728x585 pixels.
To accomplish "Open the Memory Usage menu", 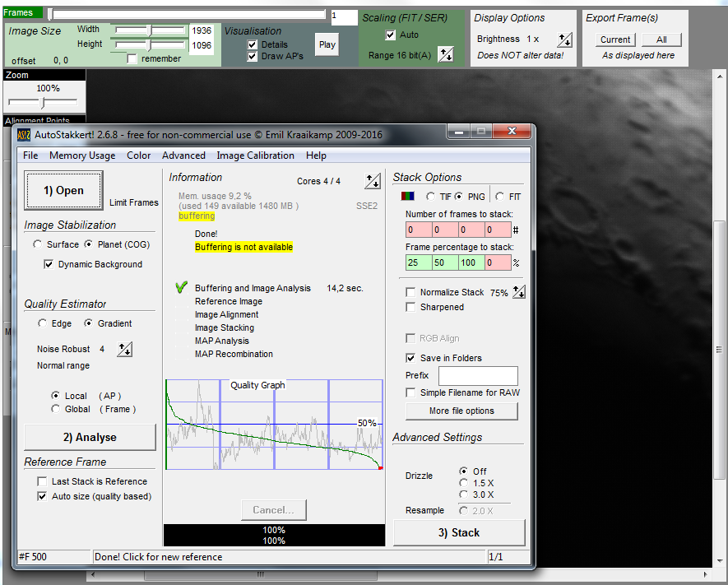I will [x=82, y=156].
